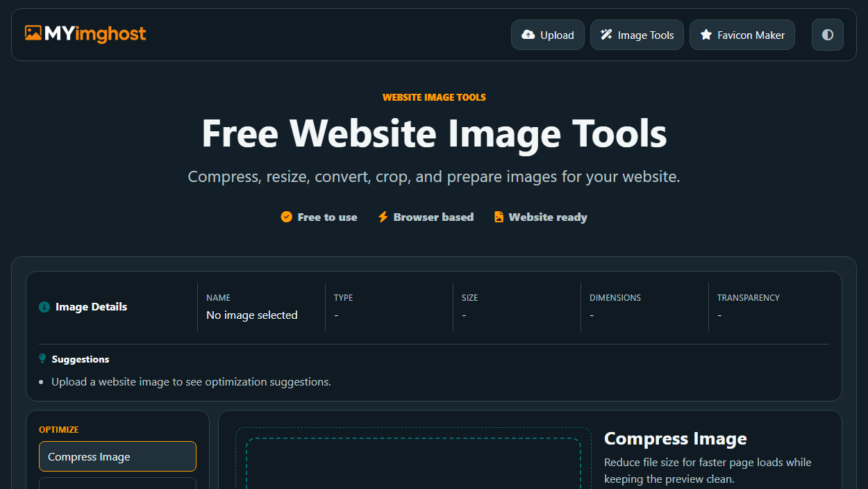Image resolution: width=868 pixels, height=489 pixels.
Task: Open the Favicon Maker
Action: 742,35
